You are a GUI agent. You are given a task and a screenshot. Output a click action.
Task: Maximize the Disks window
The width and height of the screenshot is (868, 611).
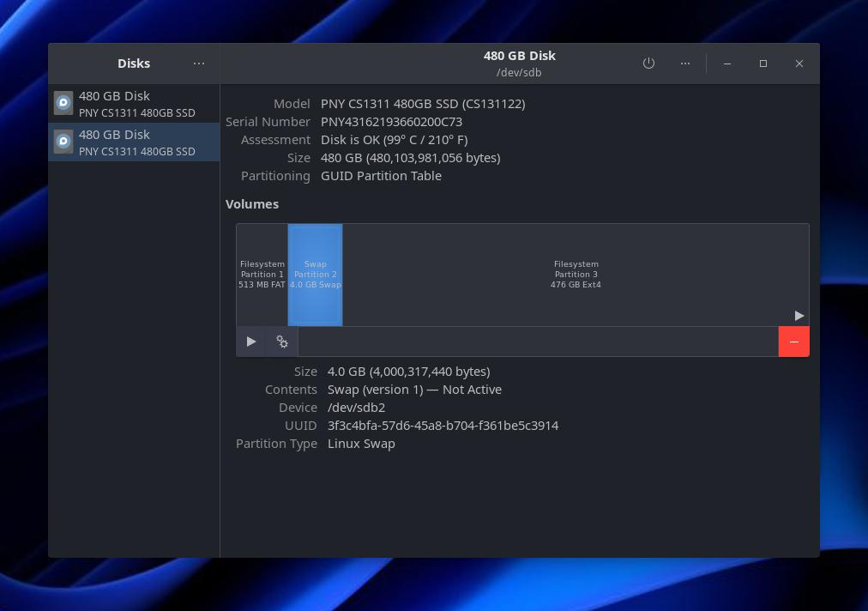pyautogui.click(x=763, y=64)
